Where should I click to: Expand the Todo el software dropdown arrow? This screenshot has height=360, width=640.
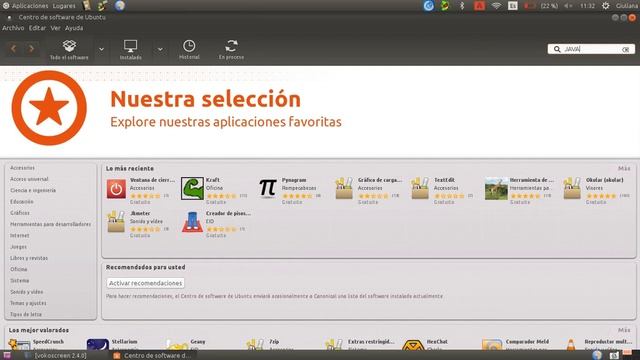(101, 49)
